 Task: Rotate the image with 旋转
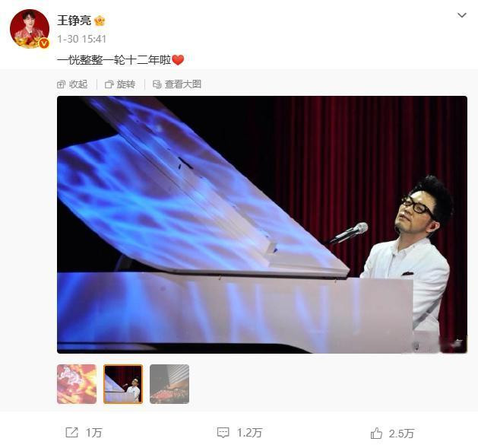pyautogui.click(x=120, y=84)
